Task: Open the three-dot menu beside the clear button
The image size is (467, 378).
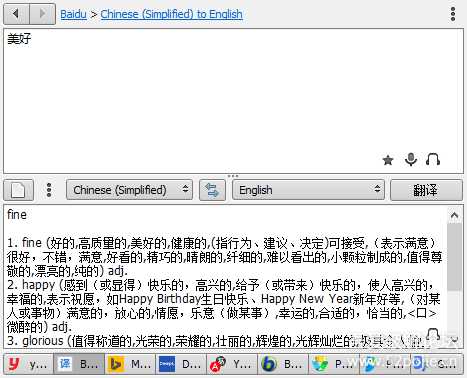Action: 49,190
